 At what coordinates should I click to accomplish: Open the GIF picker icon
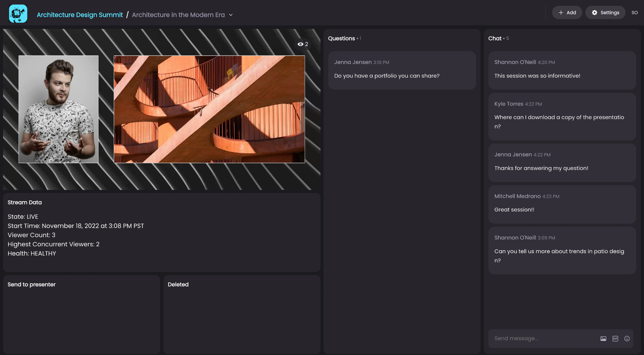coord(615,338)
